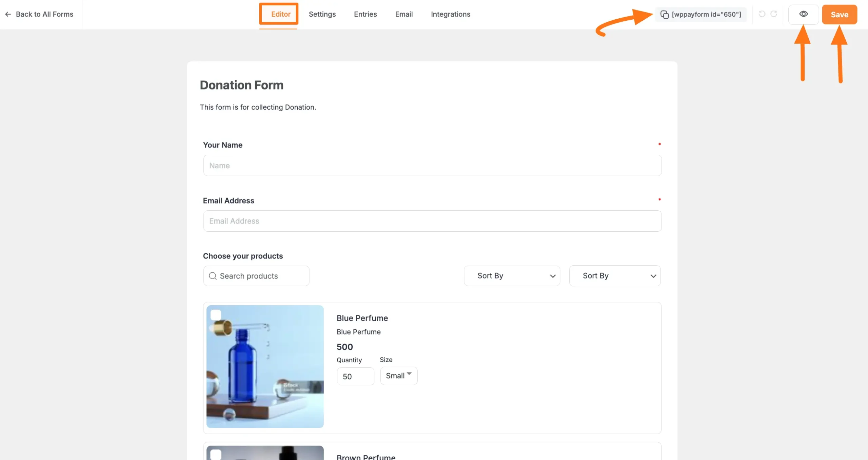Open the Size dropdown showing Small
Image resolution: width=868 pixels, height=460 pixels.
coord(398,376)
